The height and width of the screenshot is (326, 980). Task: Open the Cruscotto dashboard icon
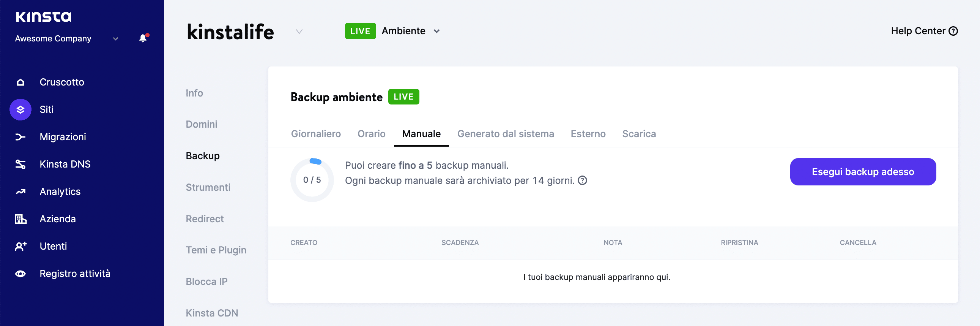[x=20, y=82]
